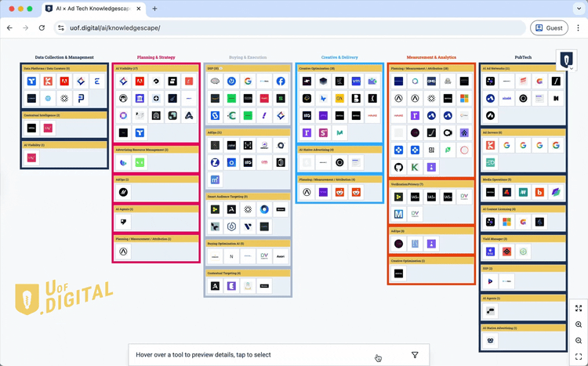Select black M logo in Planning & Strategy AdOps
The width and height of the screenshot is (588, 366).
click(123, 192)
